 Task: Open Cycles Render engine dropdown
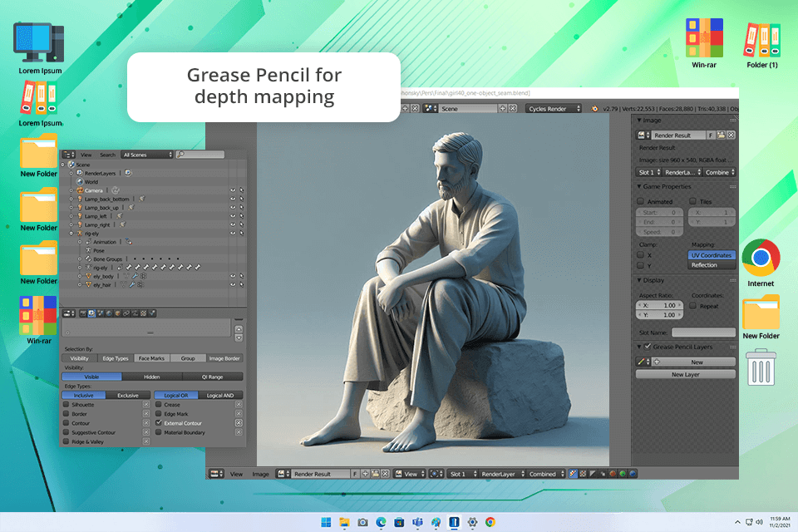(554, 108)
